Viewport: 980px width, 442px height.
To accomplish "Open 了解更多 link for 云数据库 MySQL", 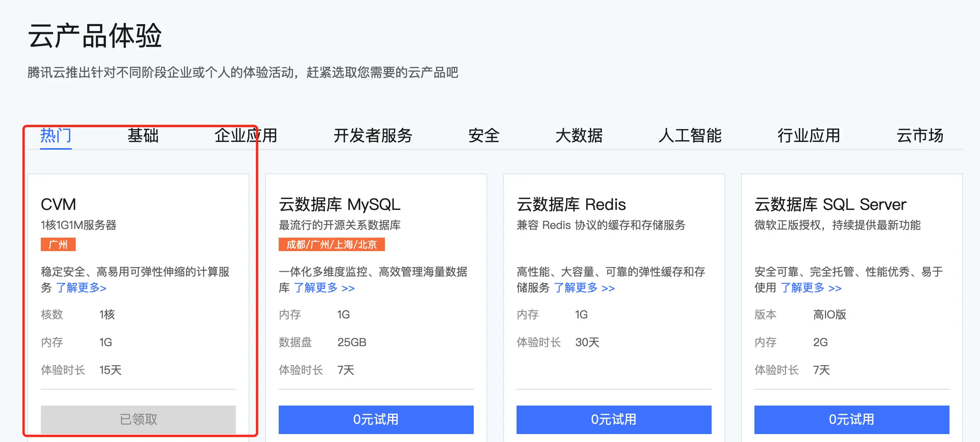I will 324,288.
